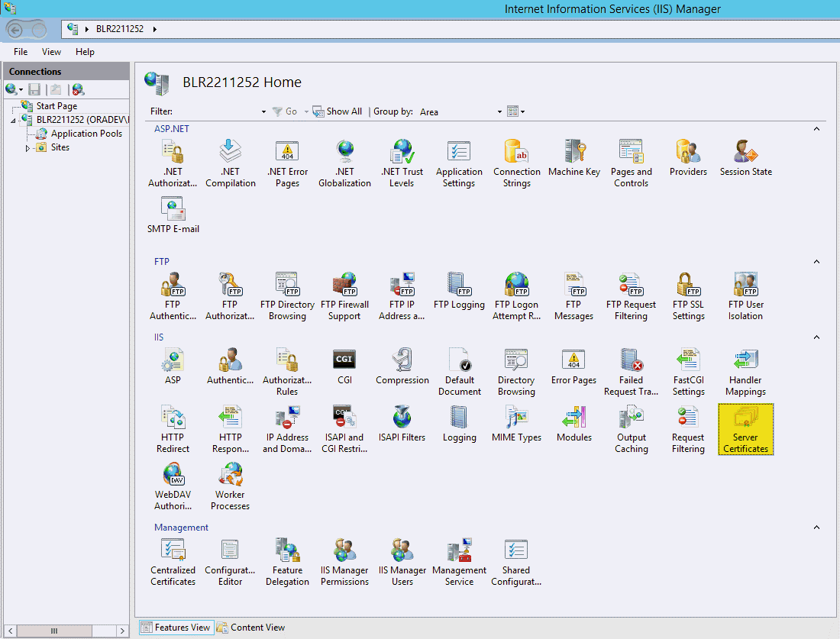Viewport: 840px width, 639px height.
Task: Switch to Content View tab
Action: point(250,628)
